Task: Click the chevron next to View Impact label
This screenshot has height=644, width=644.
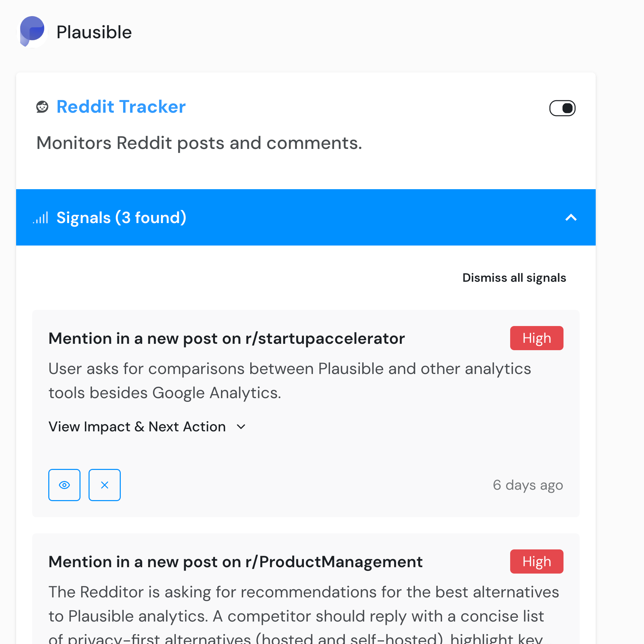Action: tap(240, 427)
